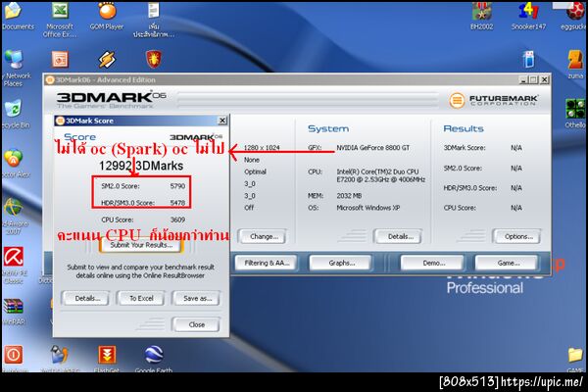Click the Futuremark Corporation logo
Image resolution: width=588 pixels, height=392 pixels.
coord(494,100)
